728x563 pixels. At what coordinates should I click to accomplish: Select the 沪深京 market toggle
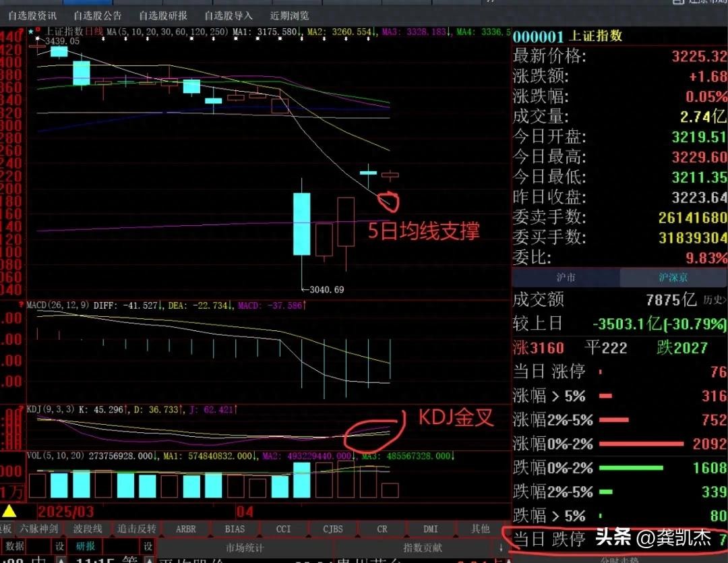coord(673,278)
